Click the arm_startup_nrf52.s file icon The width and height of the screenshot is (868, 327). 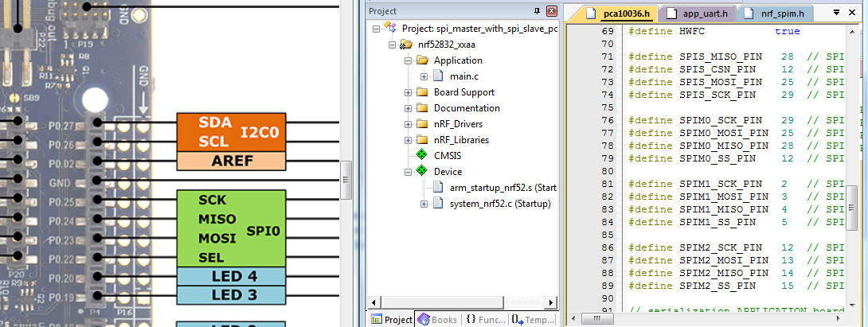[439, 188]
